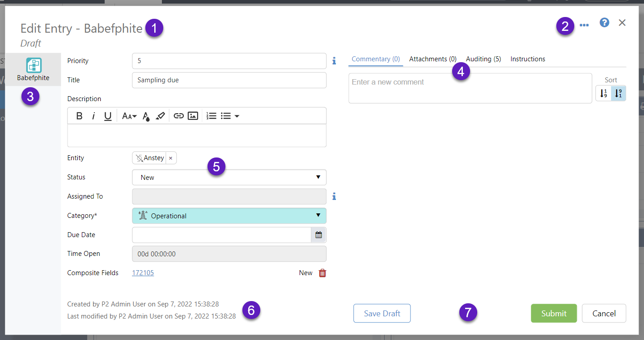Viewport: 644px width, 340px height.
Task: Insert an image in Description
Action: [x=193, y=116]
